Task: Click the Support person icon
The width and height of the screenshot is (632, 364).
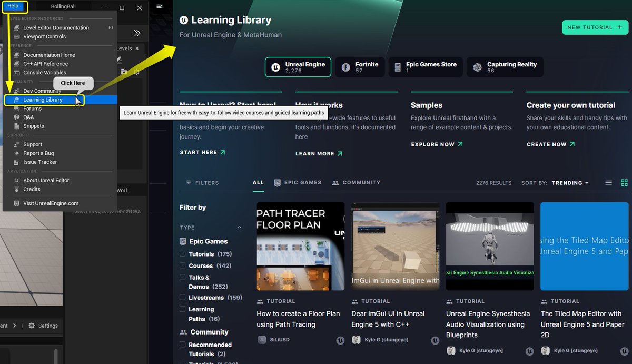Action: click(17, 144)
